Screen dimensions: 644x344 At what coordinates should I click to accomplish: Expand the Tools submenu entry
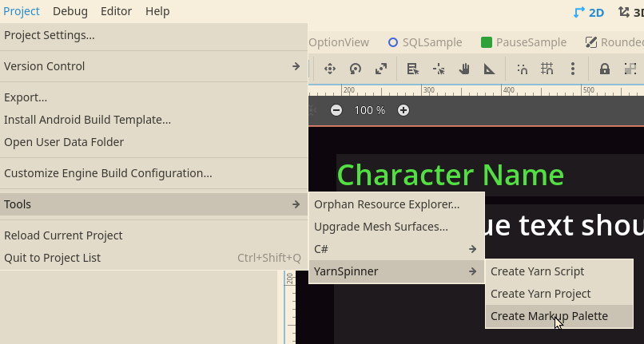point(153,204)
